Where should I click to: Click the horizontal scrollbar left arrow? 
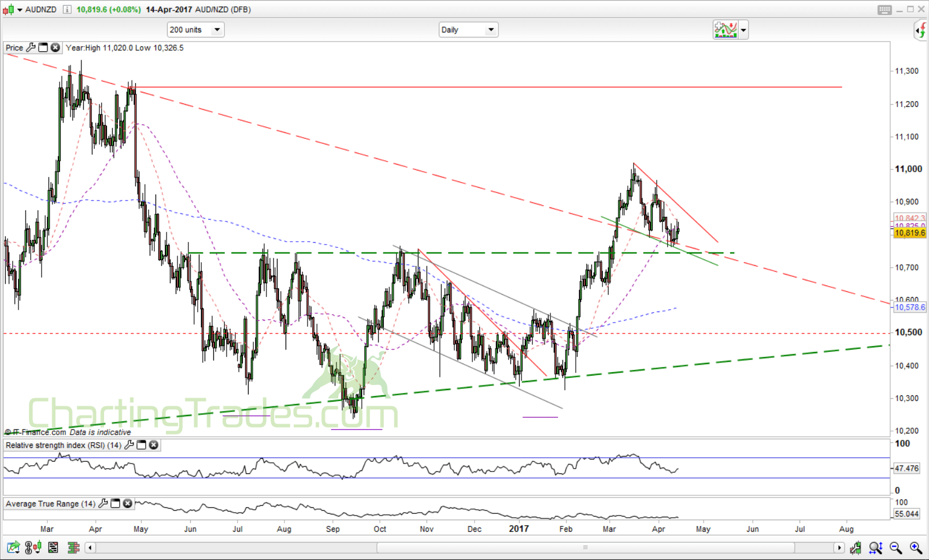coord(91,547)
